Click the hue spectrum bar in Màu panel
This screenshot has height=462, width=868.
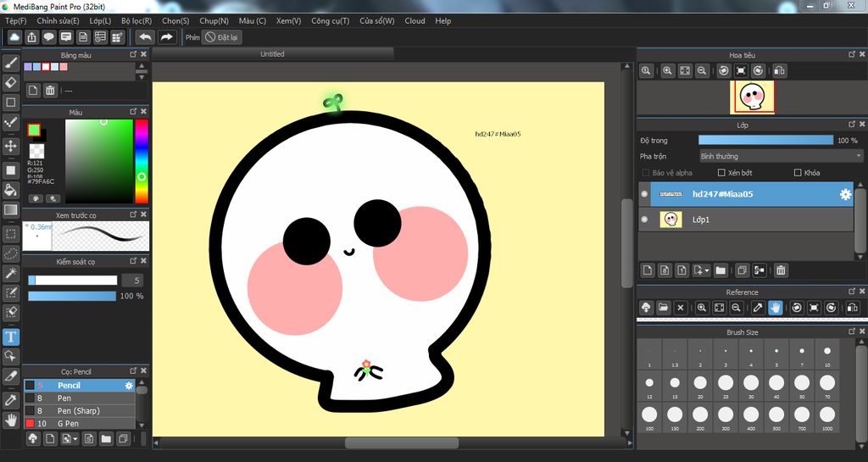click(x=142, y=161)
